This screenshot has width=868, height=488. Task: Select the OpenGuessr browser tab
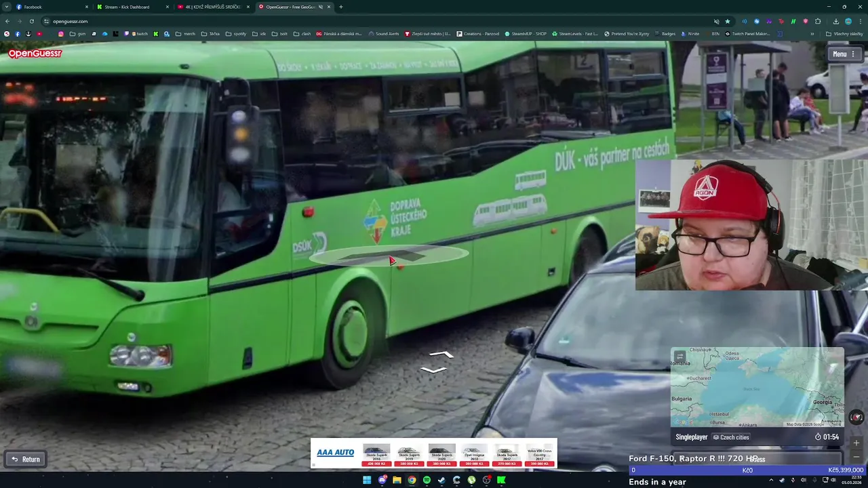pyautogui.click(x=294, y=7)
